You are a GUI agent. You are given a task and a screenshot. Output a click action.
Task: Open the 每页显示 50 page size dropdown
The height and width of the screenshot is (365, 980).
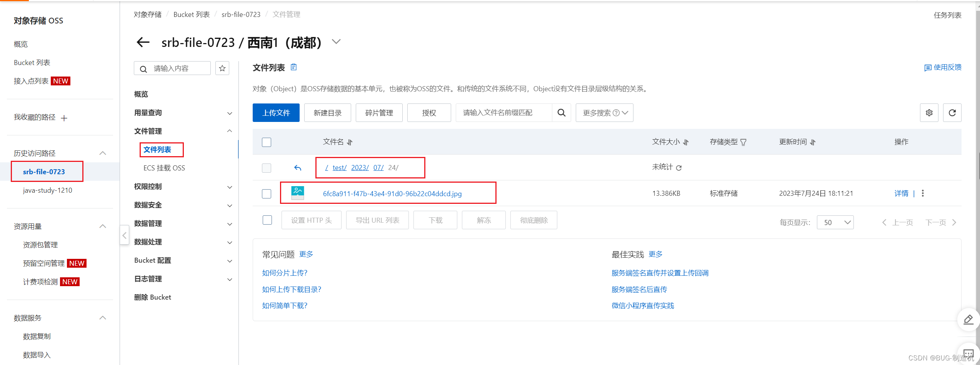(x=835, y=222)
